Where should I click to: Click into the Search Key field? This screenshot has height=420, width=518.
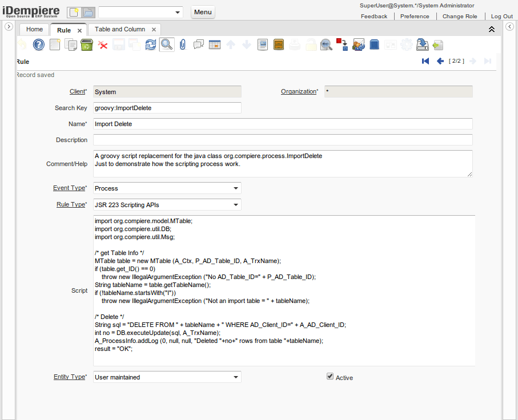pos(167,108)
